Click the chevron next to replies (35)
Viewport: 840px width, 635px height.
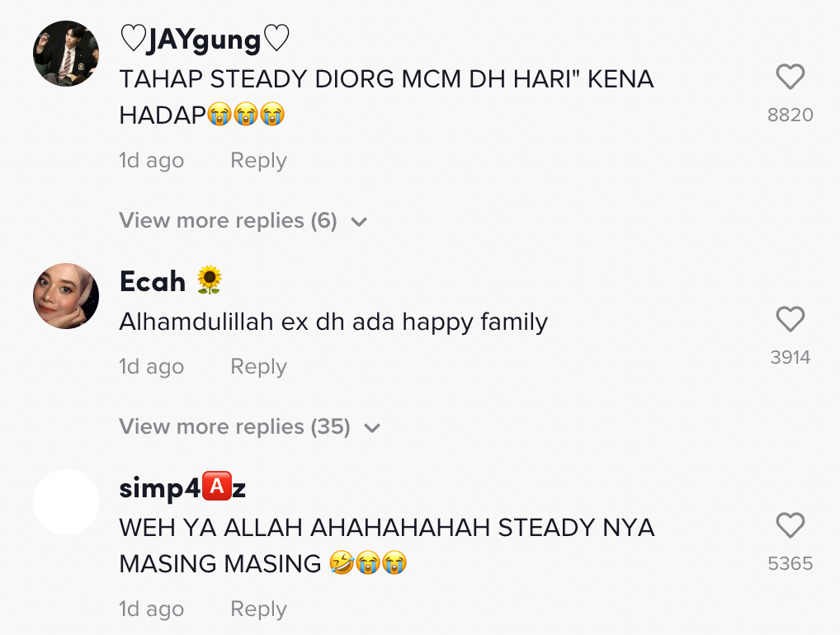(372, 428)
